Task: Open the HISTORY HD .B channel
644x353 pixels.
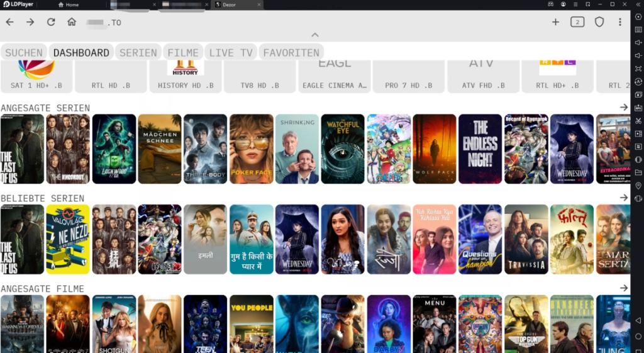Action: [x=186, y=76]
